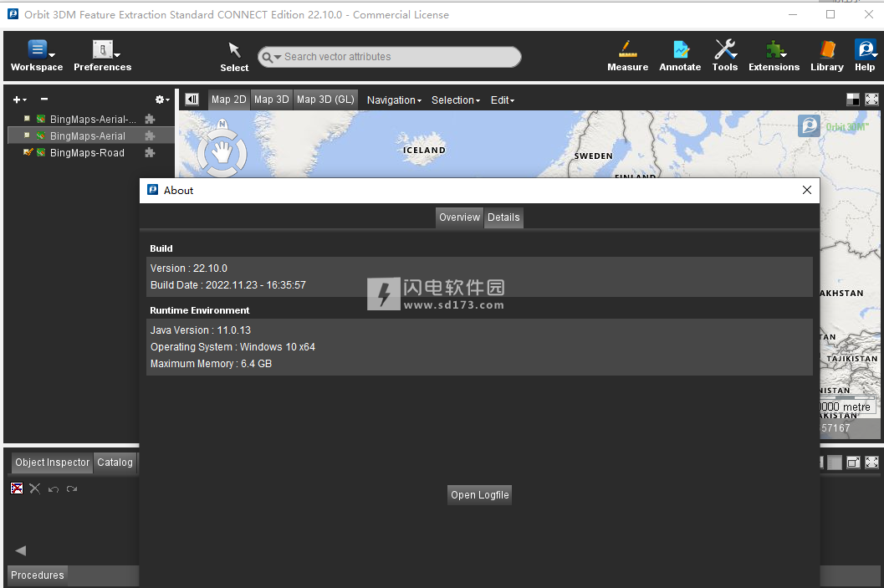Open the Library book icon
The height and width of the screenshot is (588, 884).
click(x=827, y=49)
